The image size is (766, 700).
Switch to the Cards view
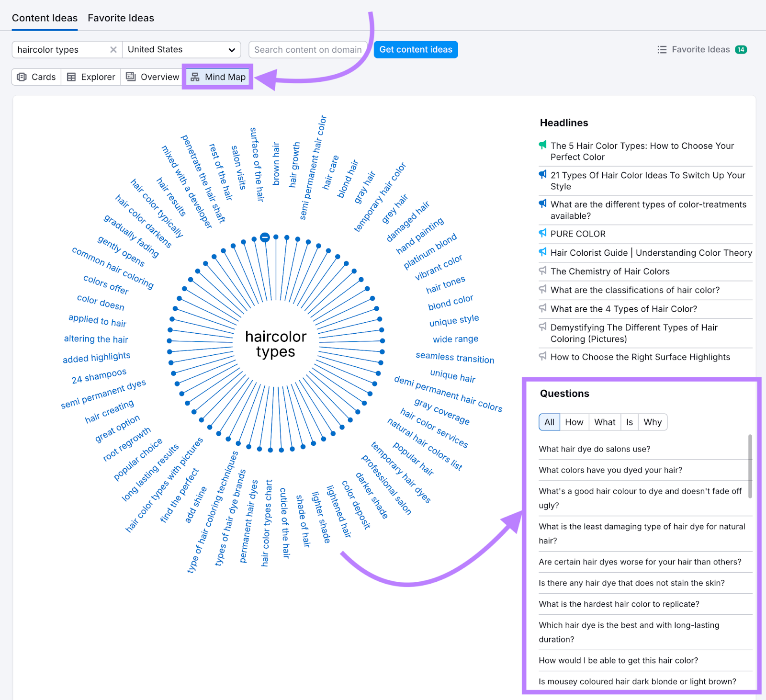tap(36, 77)
